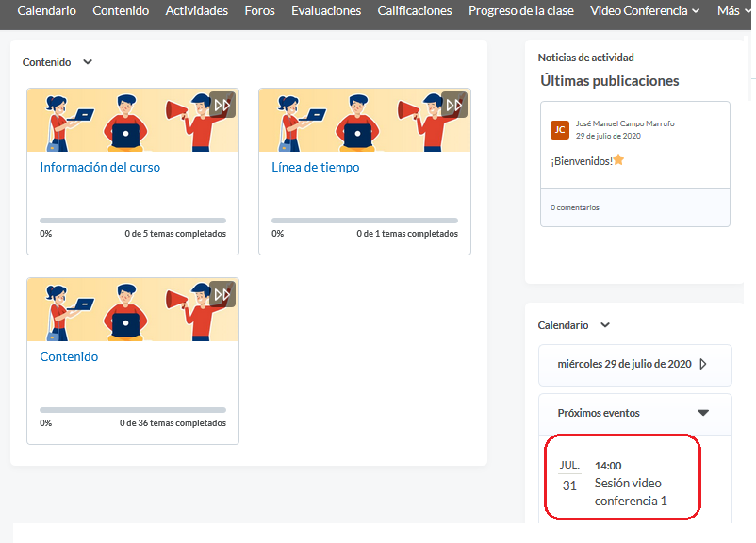
Task: Open the Información del curso link
Action: pos(100,167)
